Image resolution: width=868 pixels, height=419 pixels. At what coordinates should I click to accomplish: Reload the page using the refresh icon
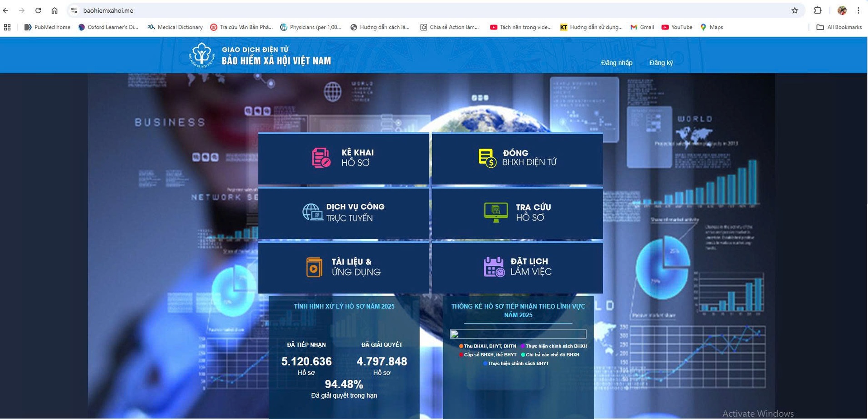point(38,10)
